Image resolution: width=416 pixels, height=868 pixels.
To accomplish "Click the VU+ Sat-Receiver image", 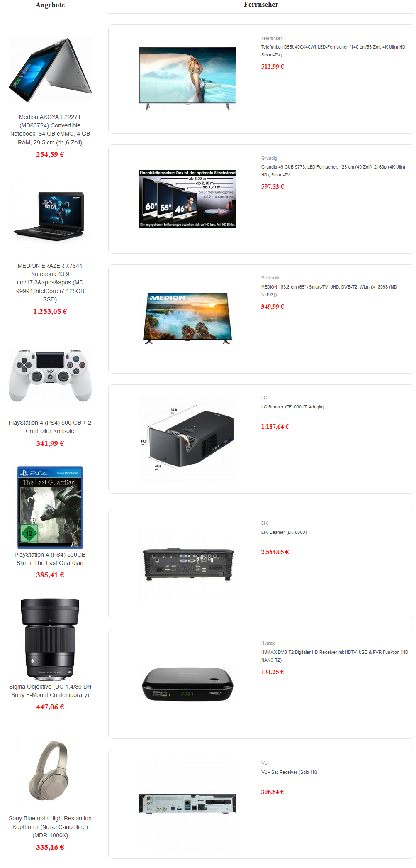I will click(187, 804).
